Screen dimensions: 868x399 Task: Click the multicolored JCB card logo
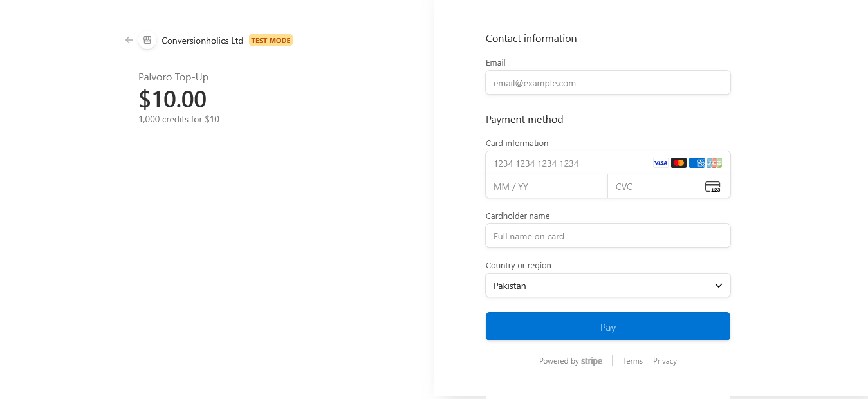click(x=714, y=163)
